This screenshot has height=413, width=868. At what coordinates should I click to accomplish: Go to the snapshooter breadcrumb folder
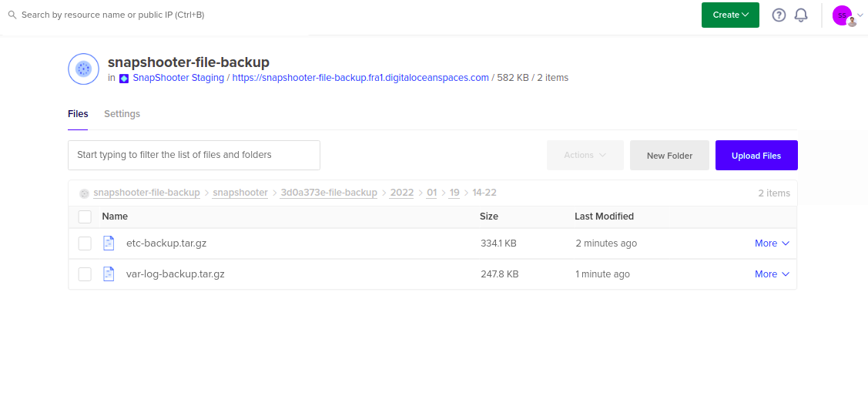tap(240, 193)
